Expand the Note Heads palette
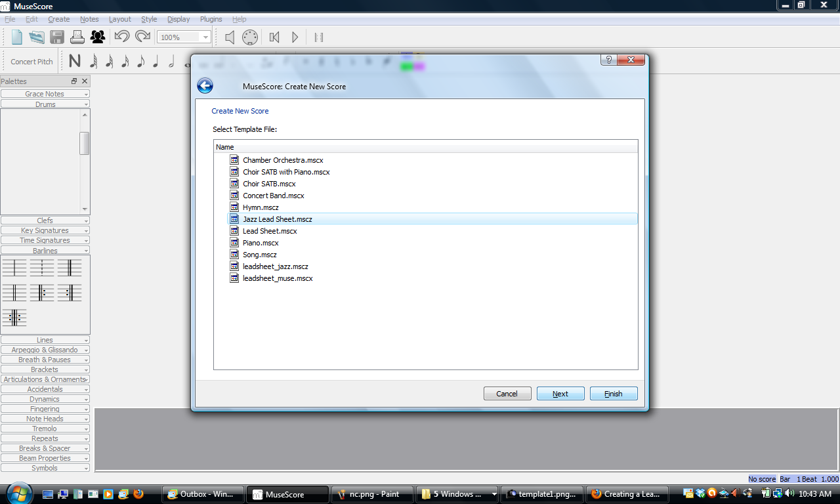This screenshot has height=504, width=840. [x=45, y=419]
